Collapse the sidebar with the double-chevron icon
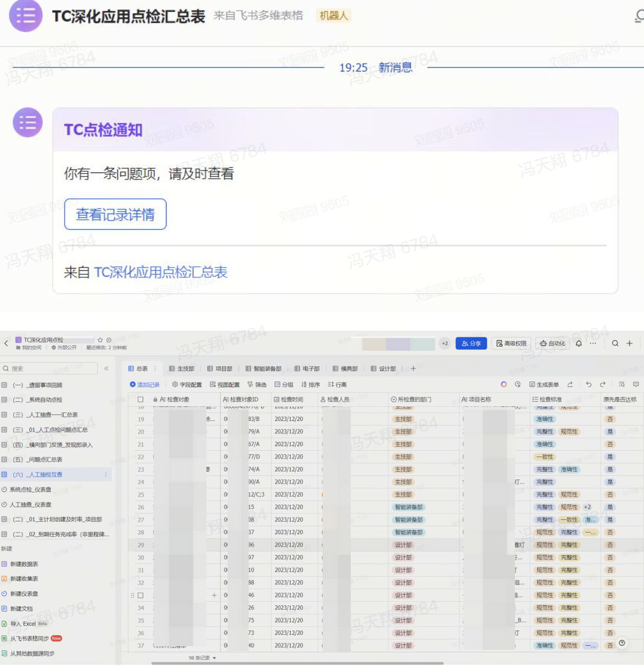The image size is (644, 665). (106, 369)
